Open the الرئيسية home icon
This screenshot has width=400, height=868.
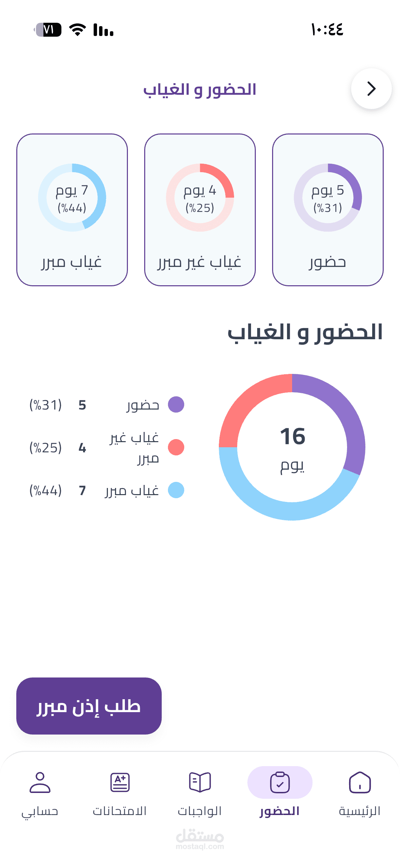coord(360,782)
